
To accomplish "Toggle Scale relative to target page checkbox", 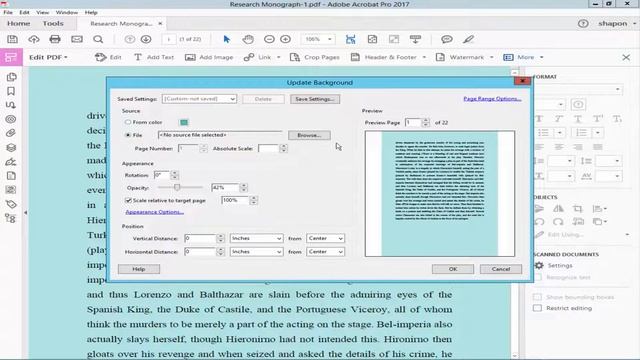I will (128, 200).
